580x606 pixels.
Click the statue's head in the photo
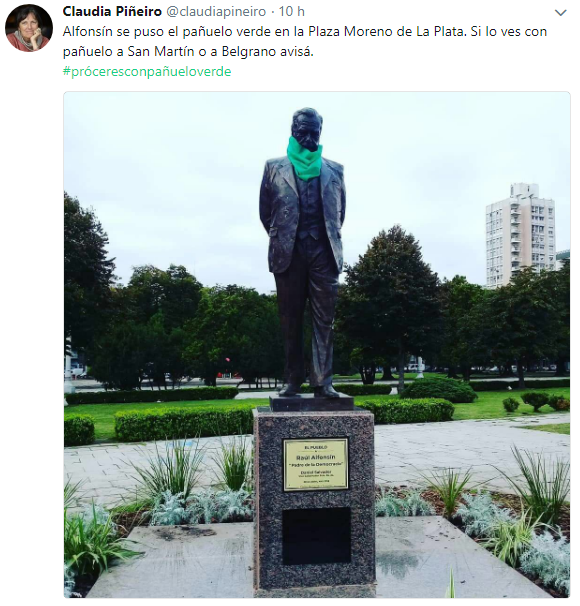pos(306,128)
